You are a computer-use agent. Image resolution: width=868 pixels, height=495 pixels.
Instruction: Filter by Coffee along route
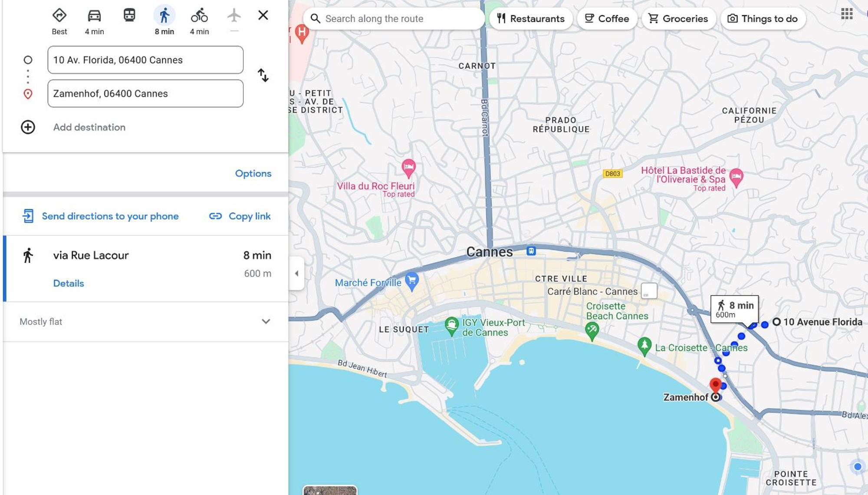point(607,19)
